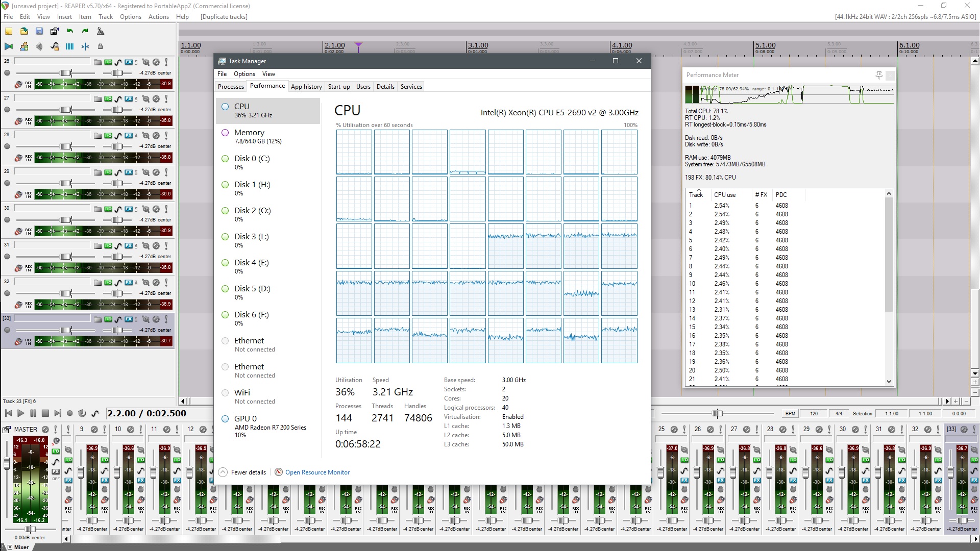Screen dimensions: 980x551
Task: Switch to the App history tab
Action: [306, 87]
